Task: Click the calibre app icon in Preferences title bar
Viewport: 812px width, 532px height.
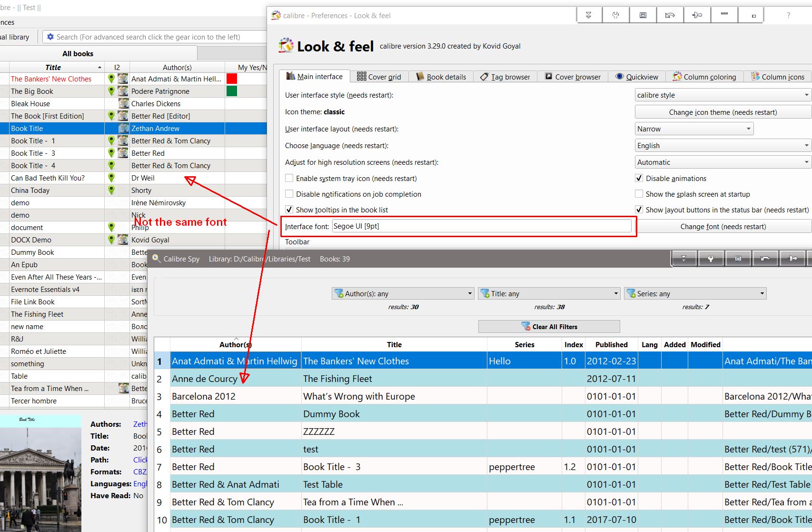Action: pyautogui.click(x=276, y=15)
